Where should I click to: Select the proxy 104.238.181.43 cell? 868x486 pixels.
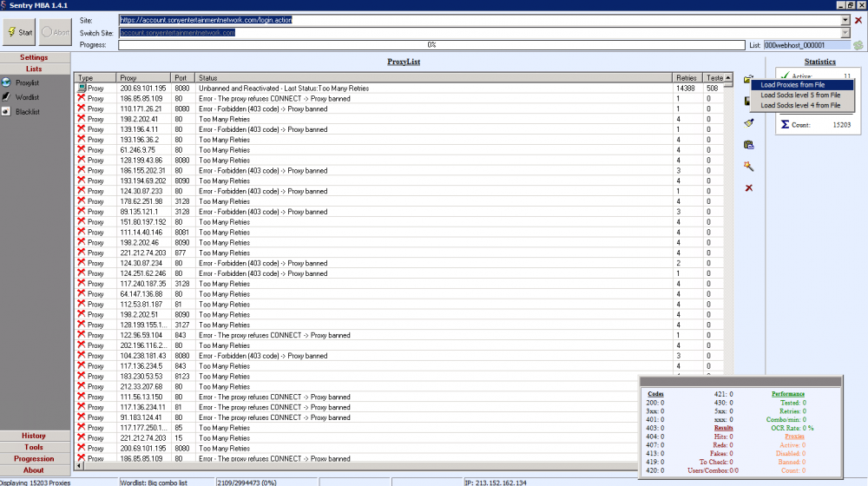[143, 355]
